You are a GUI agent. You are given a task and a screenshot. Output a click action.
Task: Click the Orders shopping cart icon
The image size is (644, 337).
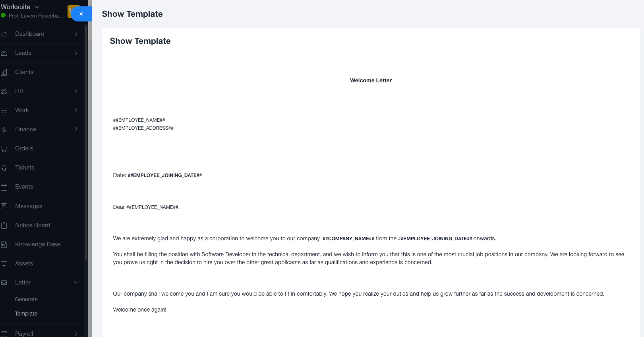pos(4,149)
